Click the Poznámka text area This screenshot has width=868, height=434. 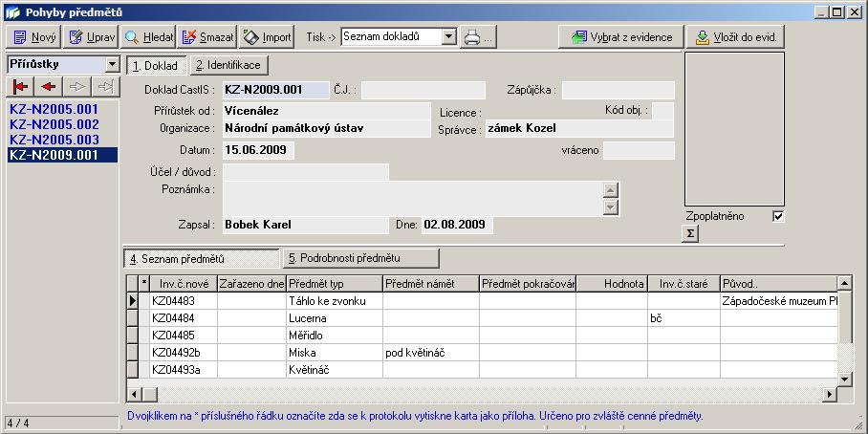coord(413,199)
